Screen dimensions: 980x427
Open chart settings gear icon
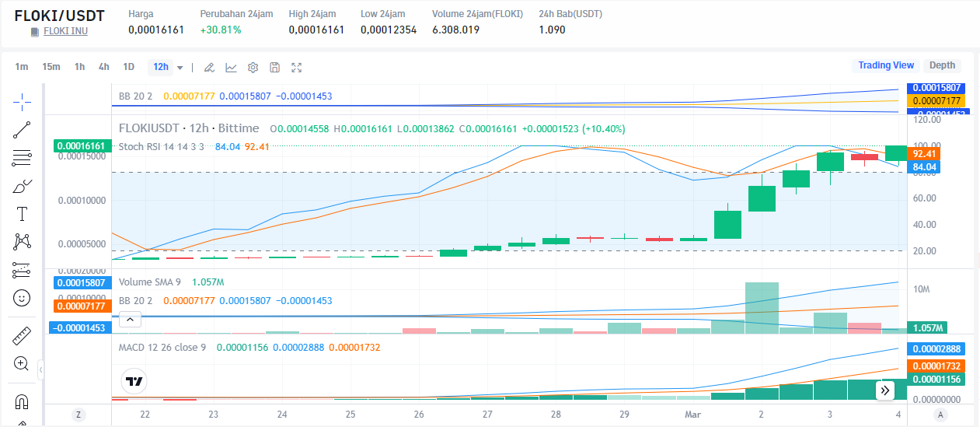253,68
